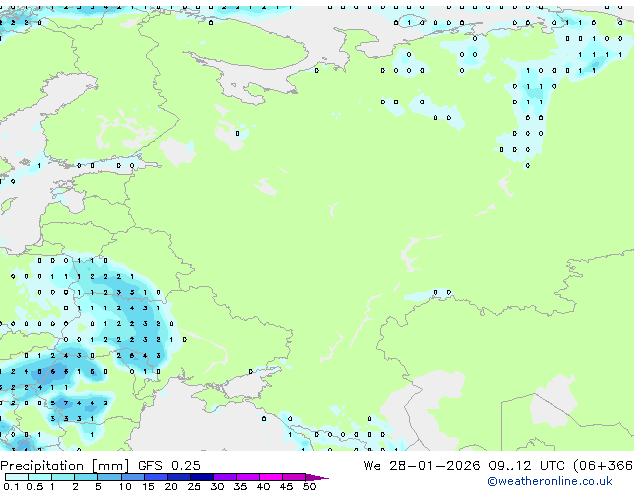Click the '45' legend scale value
This screenshot has width=634, height=490.
[x=286, y=486]
